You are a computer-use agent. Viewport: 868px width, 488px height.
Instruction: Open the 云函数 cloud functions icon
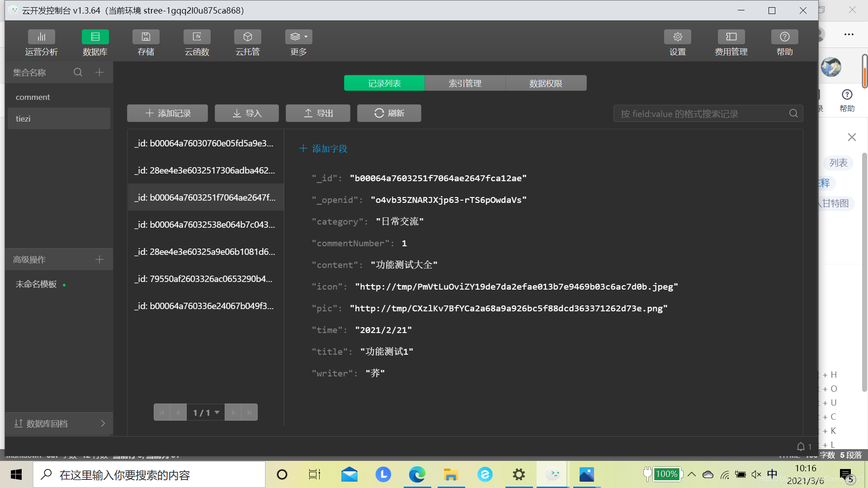(x=197, y=37)
